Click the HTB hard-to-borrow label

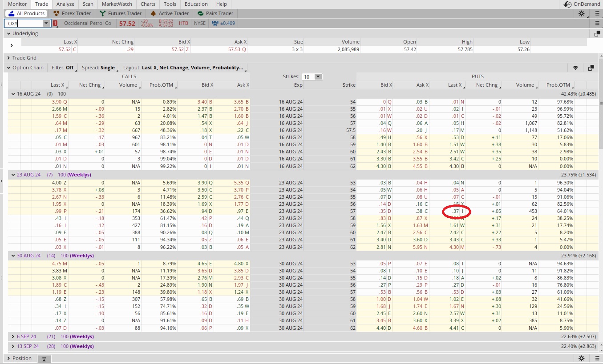[x=183, y=23]
